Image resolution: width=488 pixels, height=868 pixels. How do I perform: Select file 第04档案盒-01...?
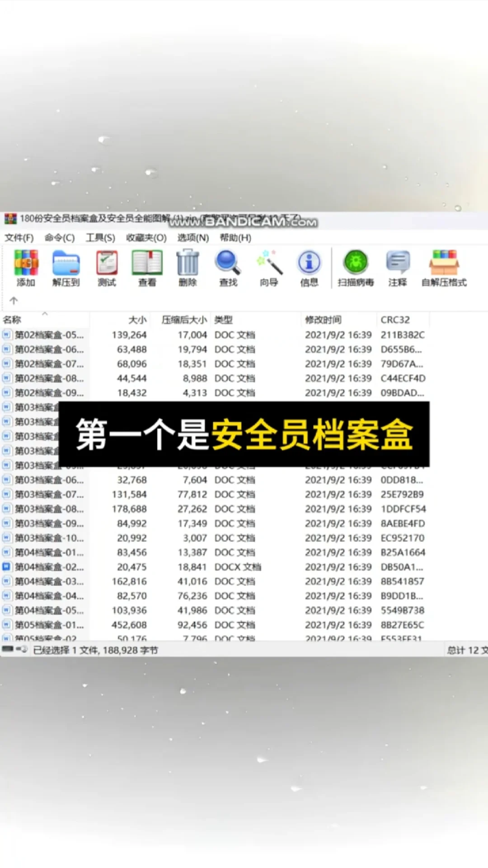[49, 552]
